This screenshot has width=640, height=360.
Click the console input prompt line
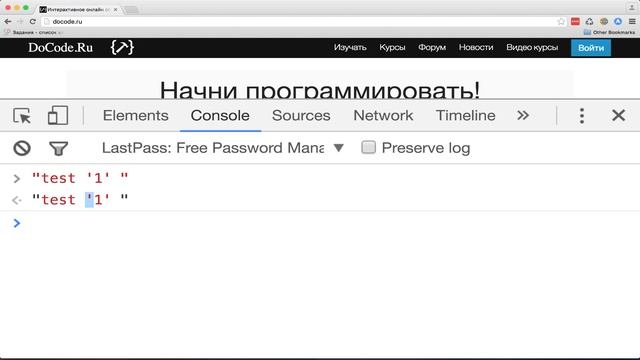[x=320, y=223]
